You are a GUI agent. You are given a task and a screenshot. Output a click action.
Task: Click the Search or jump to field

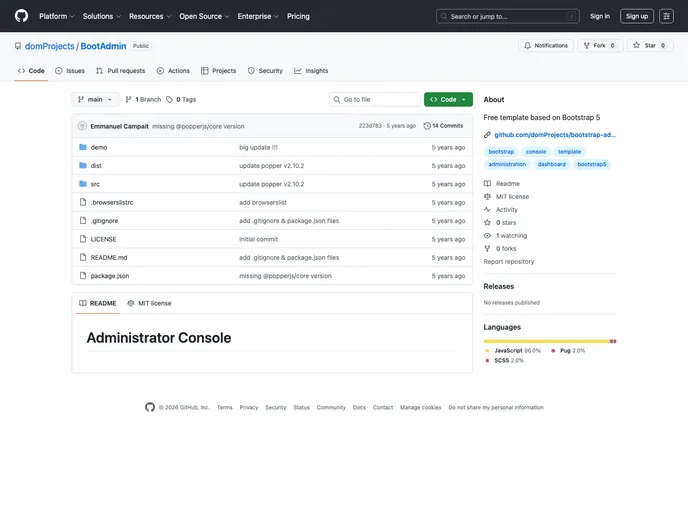pyautogui.click(x=508, y=16)
